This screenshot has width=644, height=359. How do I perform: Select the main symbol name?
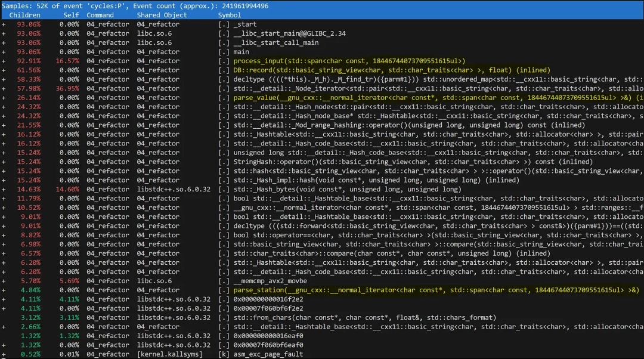[x=241, y=52]
